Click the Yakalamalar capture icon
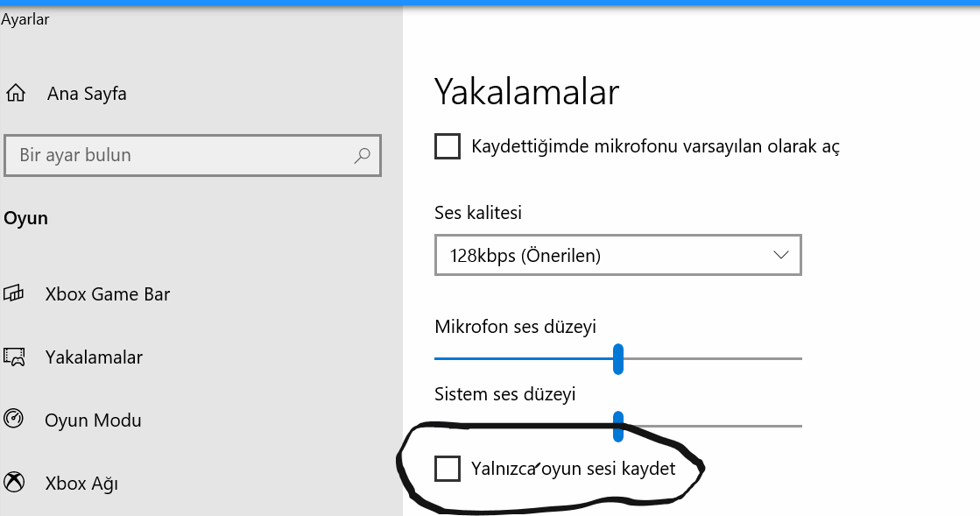 point(14,357)
